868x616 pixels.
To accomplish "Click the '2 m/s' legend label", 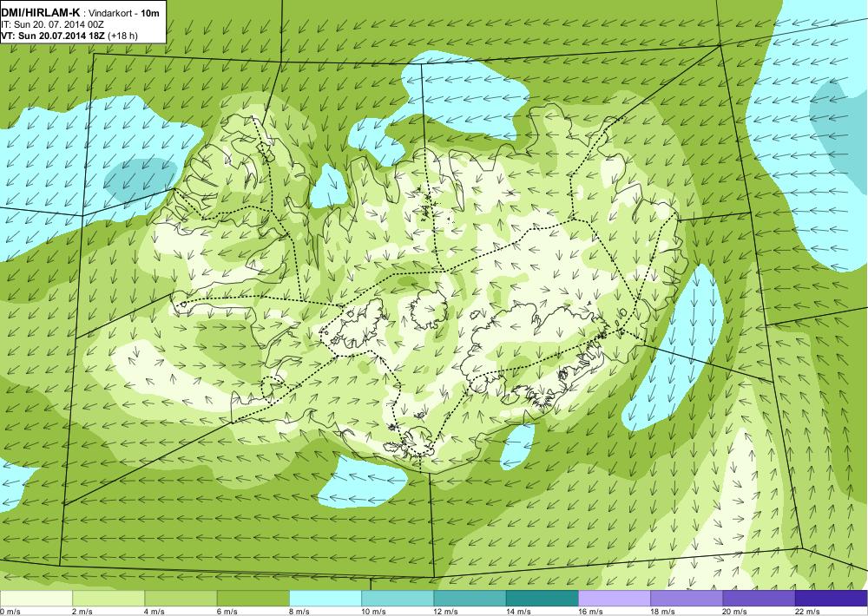I will coord(82,612).
